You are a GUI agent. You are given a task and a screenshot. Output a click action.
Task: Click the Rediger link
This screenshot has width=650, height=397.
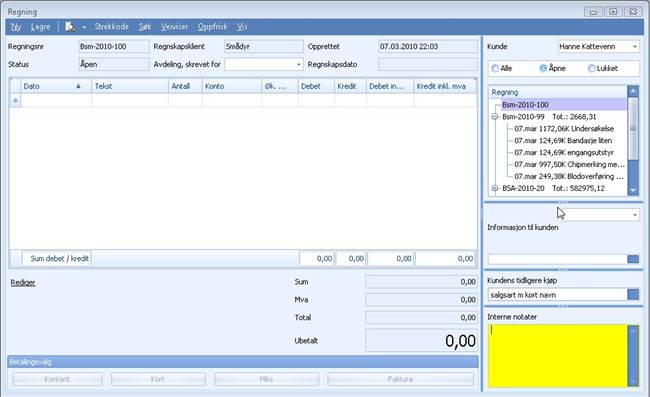coord(23,283)
